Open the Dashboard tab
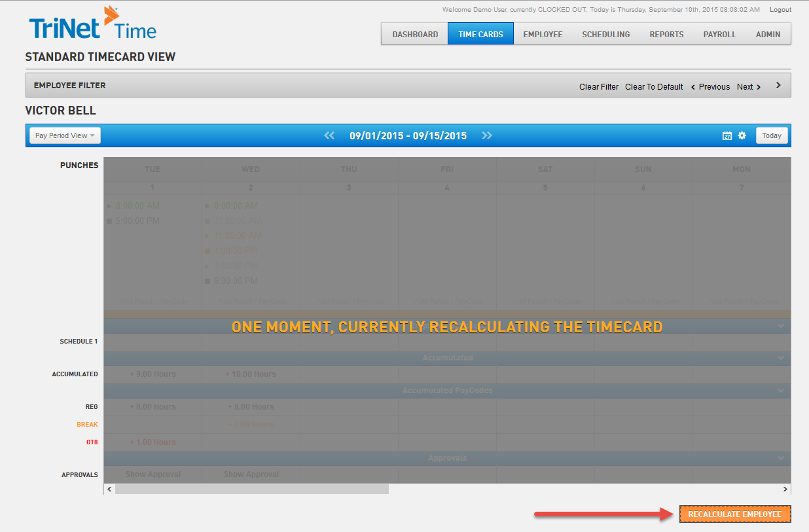Viewport: 809px width, 532px height. click(x=415, y=34)
